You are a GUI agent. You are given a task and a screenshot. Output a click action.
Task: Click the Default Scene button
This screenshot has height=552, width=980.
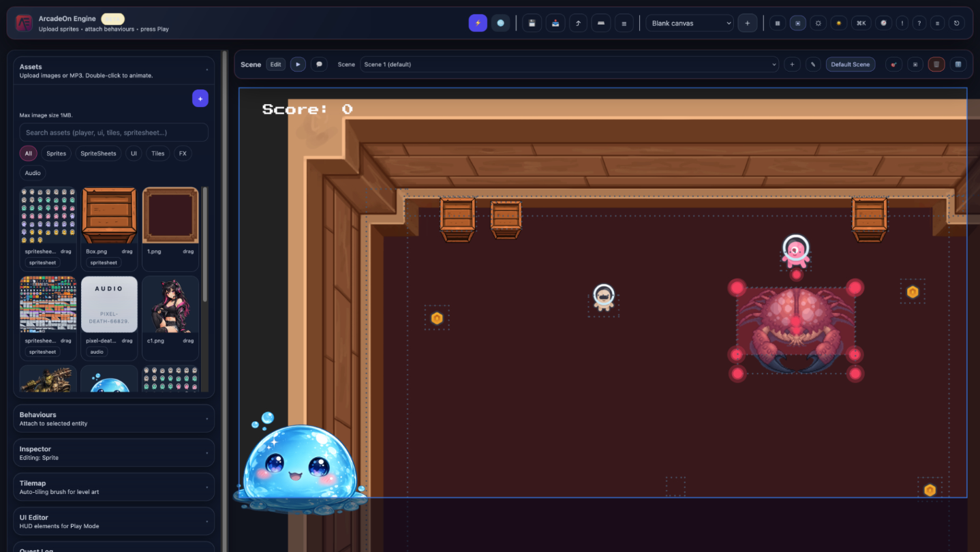(851, 65)
